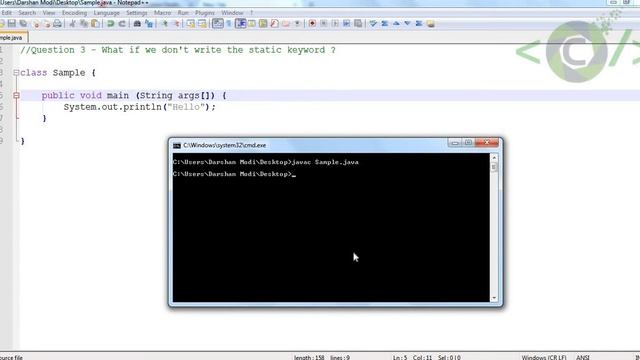The width and height of the screenshot is (640, 360).
Task: Click the Close document toolbar icon
Action: coord(36,24)
